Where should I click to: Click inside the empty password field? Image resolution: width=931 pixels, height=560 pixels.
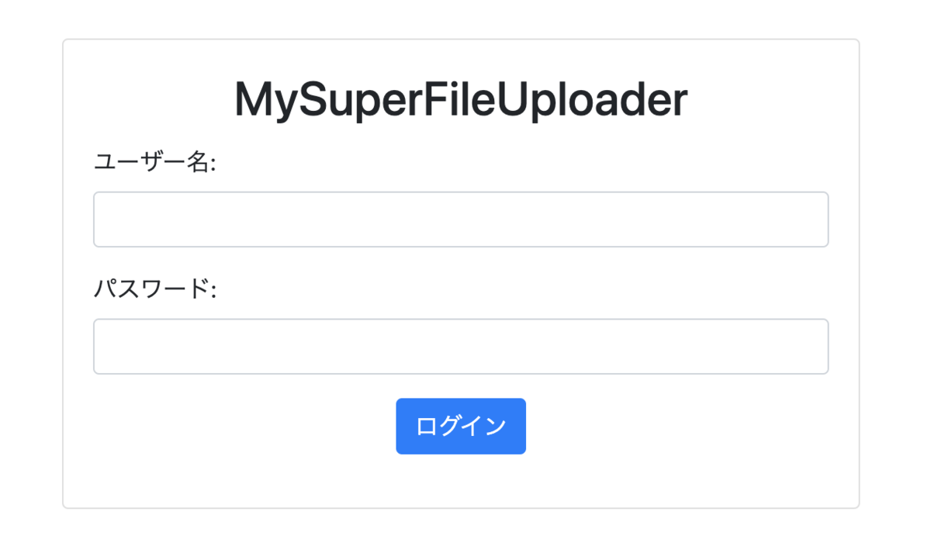pyautogui.click(x=461, y=346)
